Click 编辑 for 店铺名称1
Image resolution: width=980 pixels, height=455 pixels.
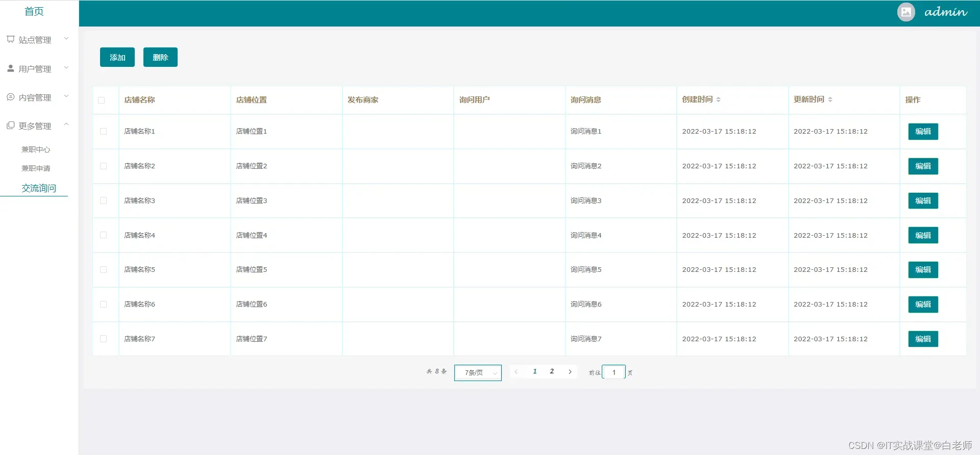[x=923, y=132]
